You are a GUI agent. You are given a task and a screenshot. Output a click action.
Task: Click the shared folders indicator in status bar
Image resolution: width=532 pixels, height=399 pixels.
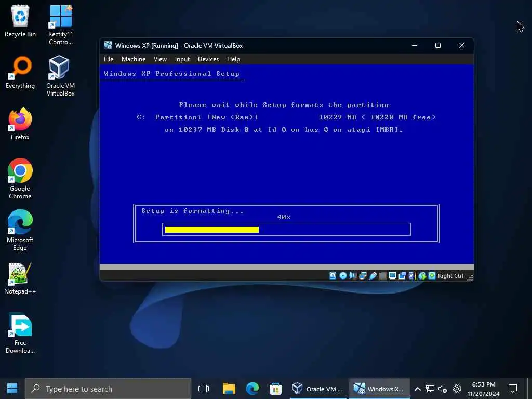click(x=382, y=276)
